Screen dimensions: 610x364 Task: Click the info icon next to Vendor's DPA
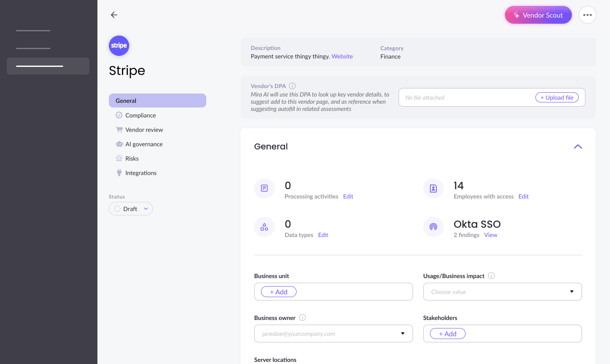(292, 86)
